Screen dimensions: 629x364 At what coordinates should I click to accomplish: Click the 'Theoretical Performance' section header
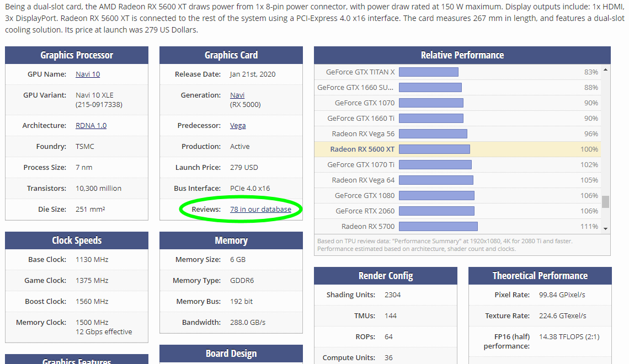coord(540,276)
